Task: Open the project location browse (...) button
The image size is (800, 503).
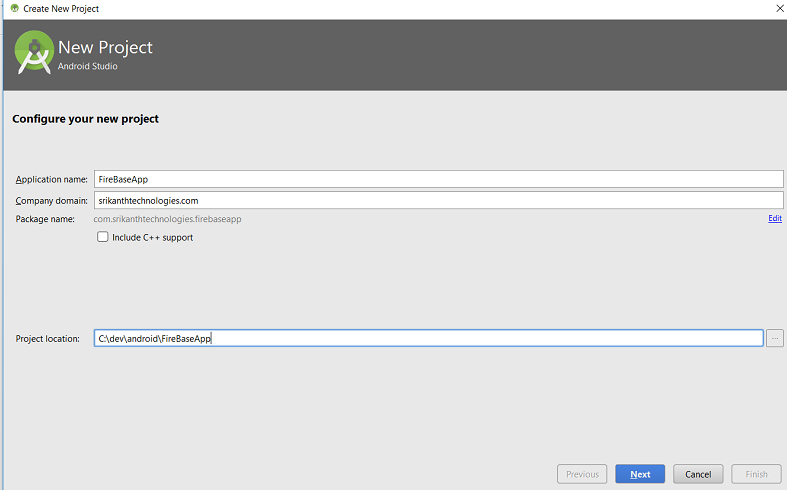Action: (x=774, y=338)
